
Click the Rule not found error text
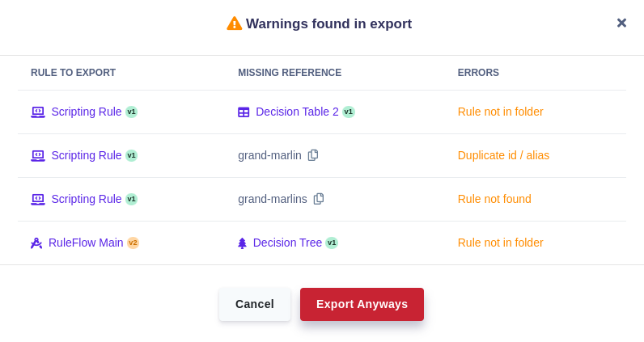pos(494,199)
